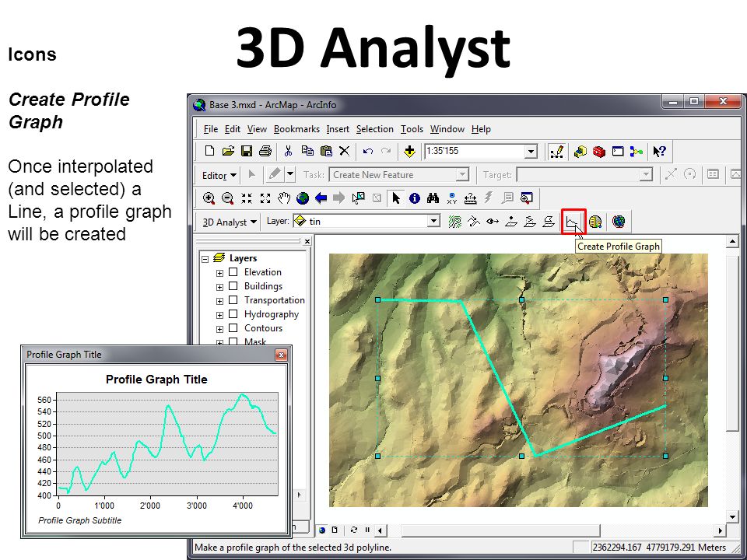The height and width of the screenshot is (560, 747).
Task: Click the Paste clipboard icon
Action: point(326,152)
